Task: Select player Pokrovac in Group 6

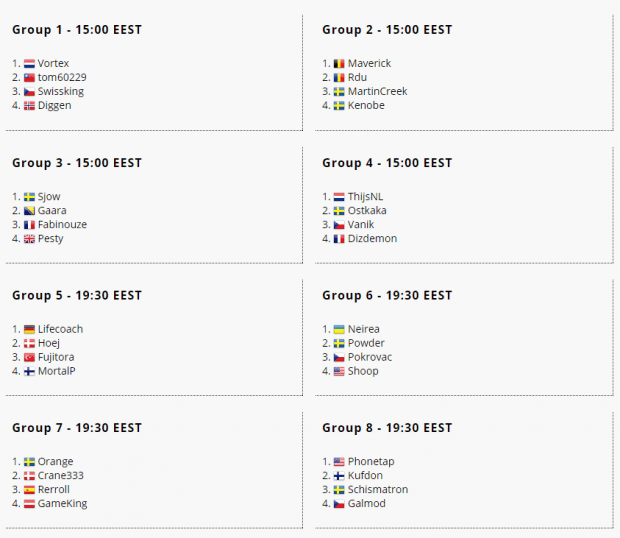Action: click(371, 357)
